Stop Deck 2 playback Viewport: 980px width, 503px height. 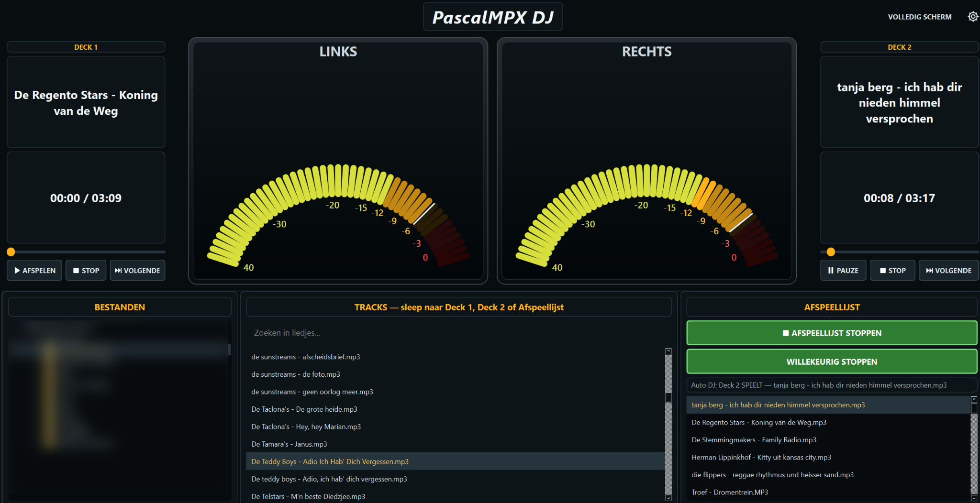(x=892, y=271)
